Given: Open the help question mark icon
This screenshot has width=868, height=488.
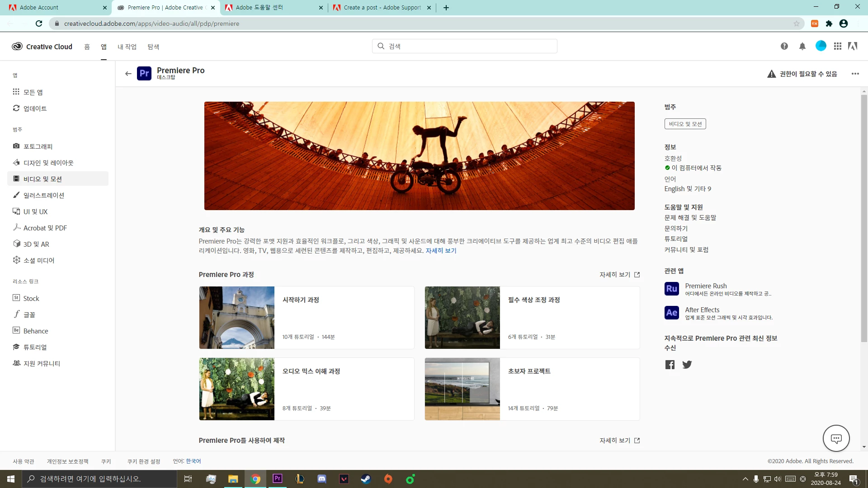Looking at the screenshot, I should 784,46.
